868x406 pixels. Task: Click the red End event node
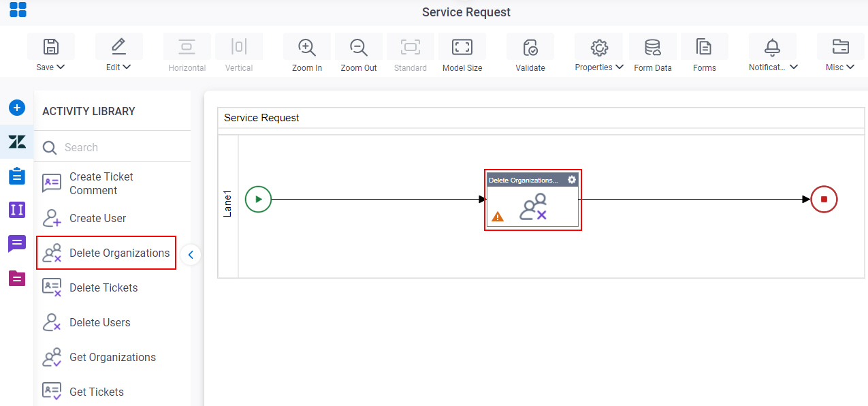[x=824, y=200]
